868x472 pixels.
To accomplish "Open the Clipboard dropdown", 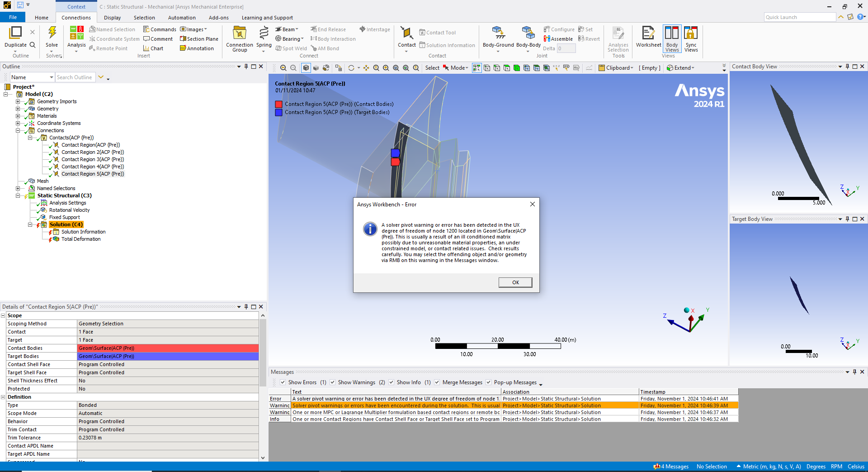I will (616, 68).
